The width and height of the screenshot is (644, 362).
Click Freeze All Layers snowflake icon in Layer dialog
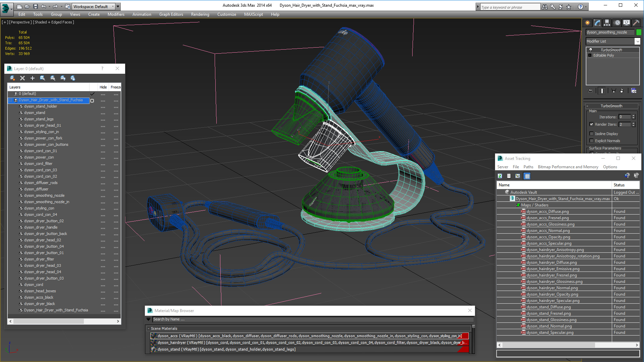pos(73,78)
